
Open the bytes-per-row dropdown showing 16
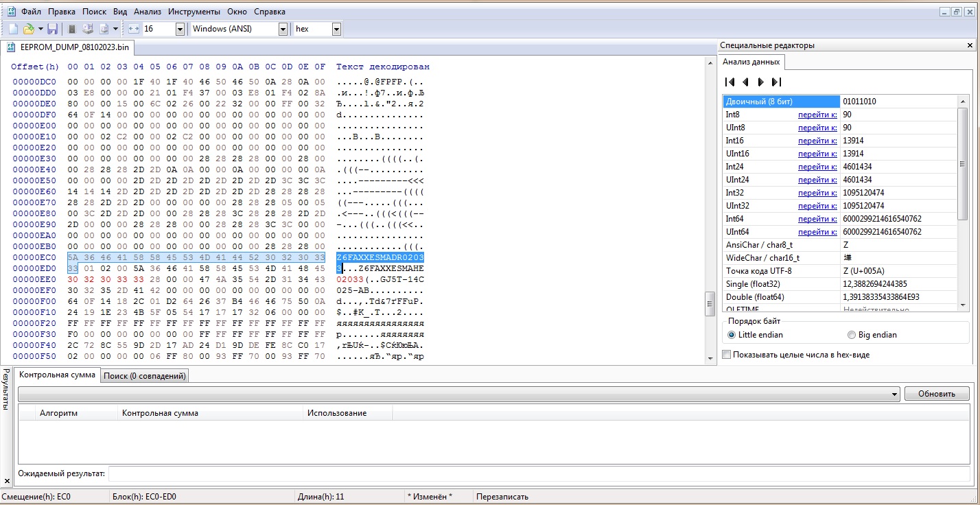[180, 29]
